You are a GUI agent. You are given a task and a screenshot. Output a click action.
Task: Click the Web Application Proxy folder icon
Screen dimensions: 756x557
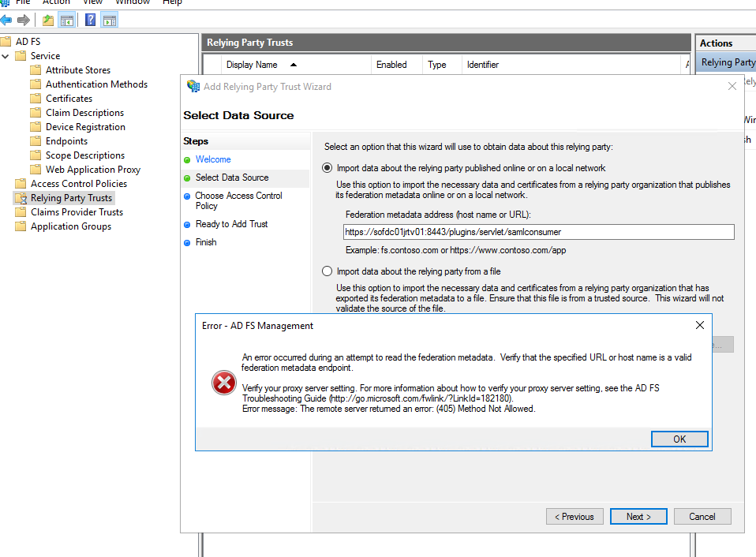(x=36, y=170)
